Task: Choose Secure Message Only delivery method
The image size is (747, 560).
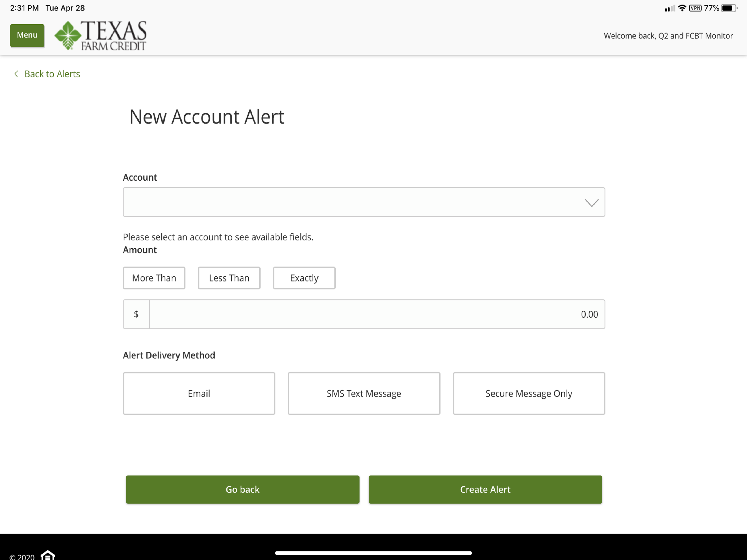Action: point(529,393)
